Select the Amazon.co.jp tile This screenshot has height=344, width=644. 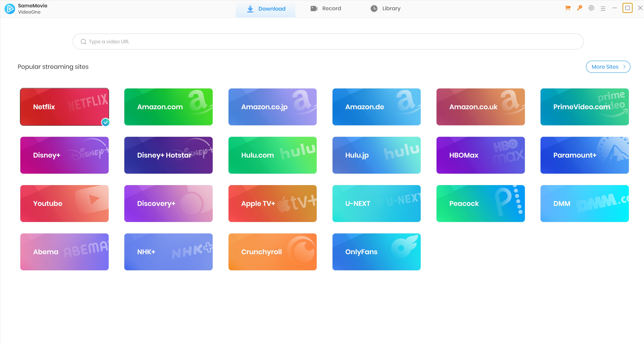pyautogui.click(x=272, y=107)
